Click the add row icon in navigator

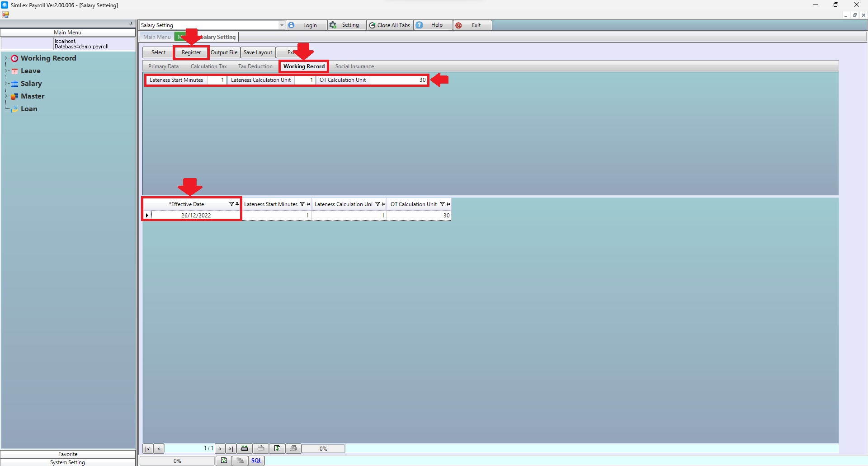[245, 448]
